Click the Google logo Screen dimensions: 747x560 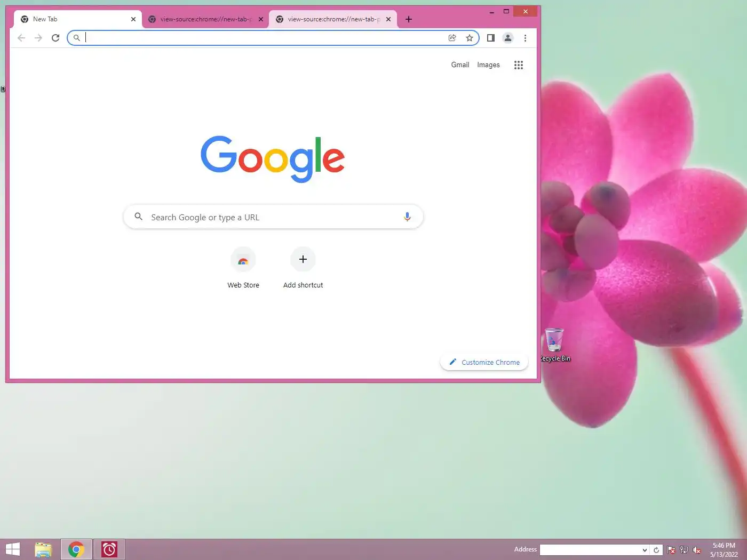273,159
